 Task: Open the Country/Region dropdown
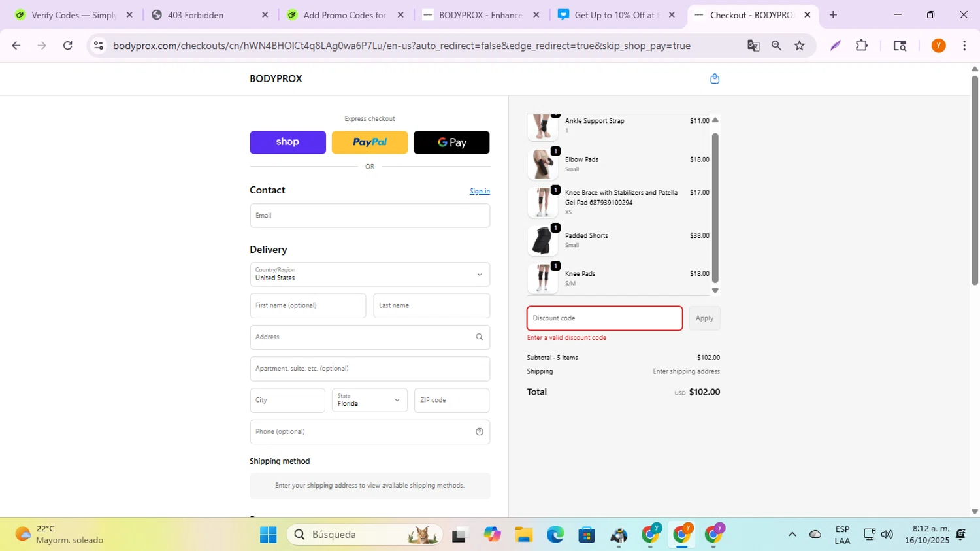(370, 275)
